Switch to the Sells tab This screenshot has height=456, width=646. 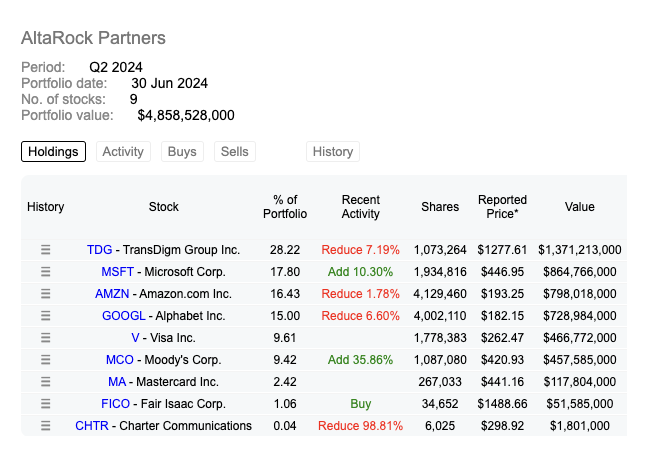coord(234,152)
